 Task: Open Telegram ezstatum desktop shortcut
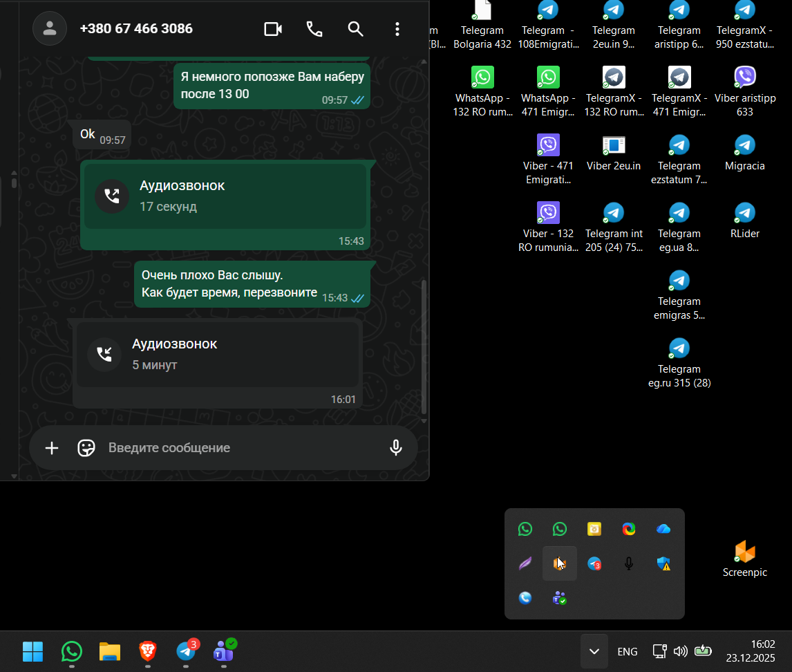[x=679, y=160]
